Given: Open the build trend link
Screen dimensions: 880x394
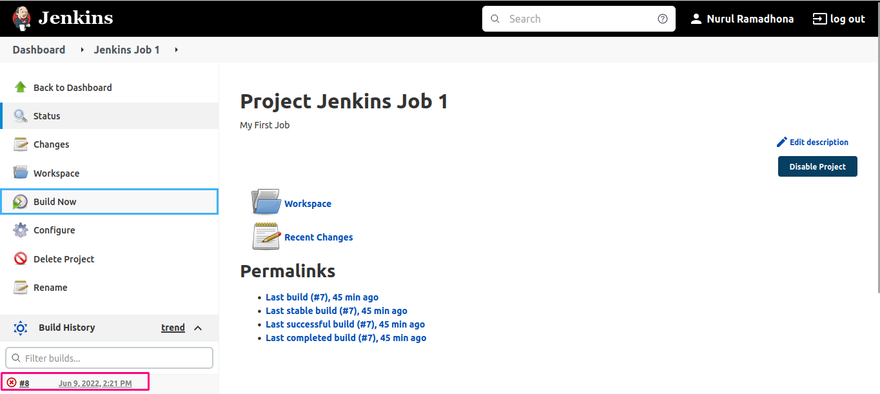Looking at the screenshot, I should coord(173,328).
